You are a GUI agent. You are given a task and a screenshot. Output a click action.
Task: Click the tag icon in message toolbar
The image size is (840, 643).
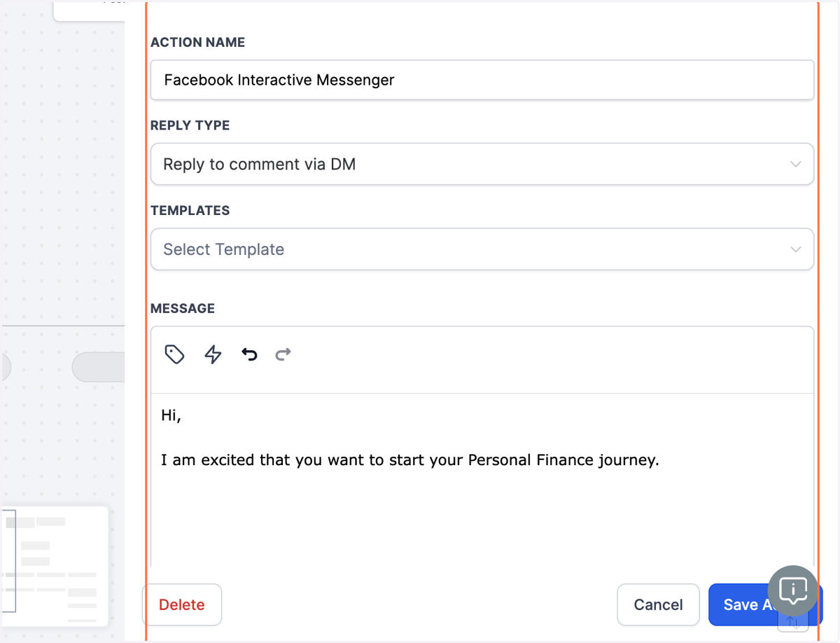[x=174, y=354]
